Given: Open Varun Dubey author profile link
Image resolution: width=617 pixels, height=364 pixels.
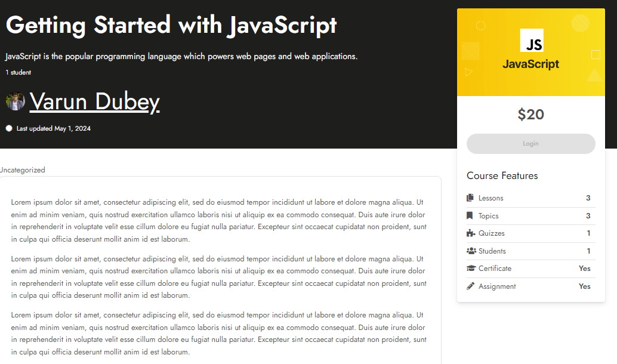Looking at the screenshot, I should click(x=94, y=102).
